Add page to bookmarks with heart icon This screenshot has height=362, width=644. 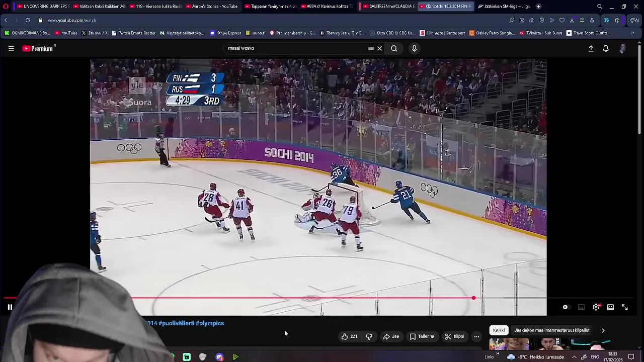562,20
